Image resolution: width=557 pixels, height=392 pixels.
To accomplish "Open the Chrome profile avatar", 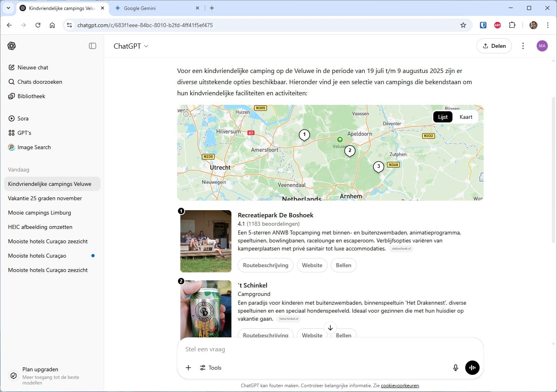I will coord(533,25).
